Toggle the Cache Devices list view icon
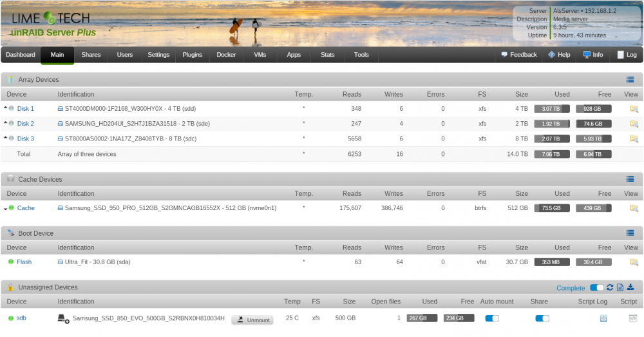 coord(630,179)
